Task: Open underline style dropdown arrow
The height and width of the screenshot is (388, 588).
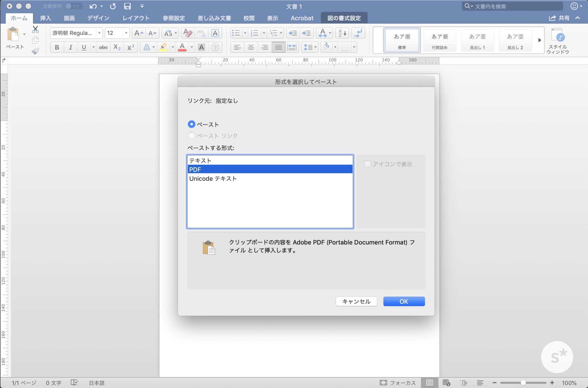Action: pos(93,47)
